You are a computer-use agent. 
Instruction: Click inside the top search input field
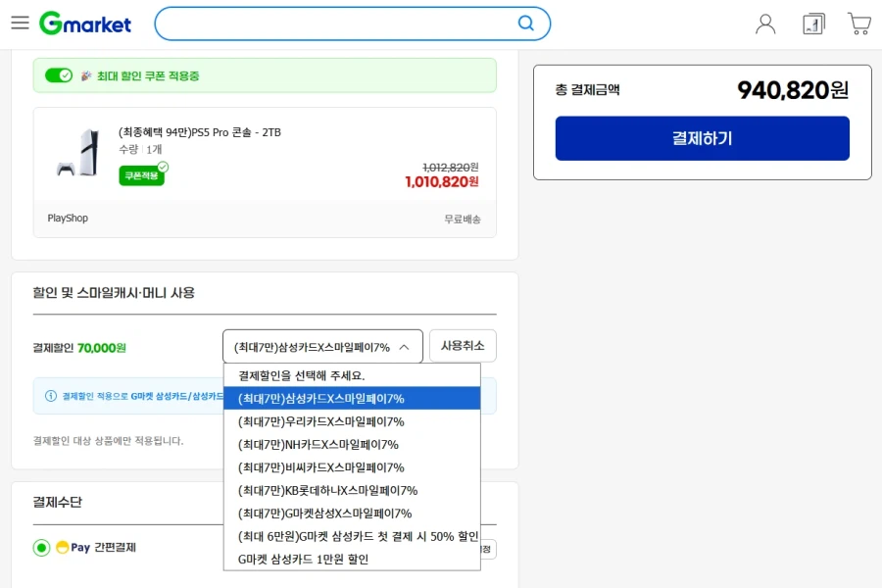(x=343, y=22)
